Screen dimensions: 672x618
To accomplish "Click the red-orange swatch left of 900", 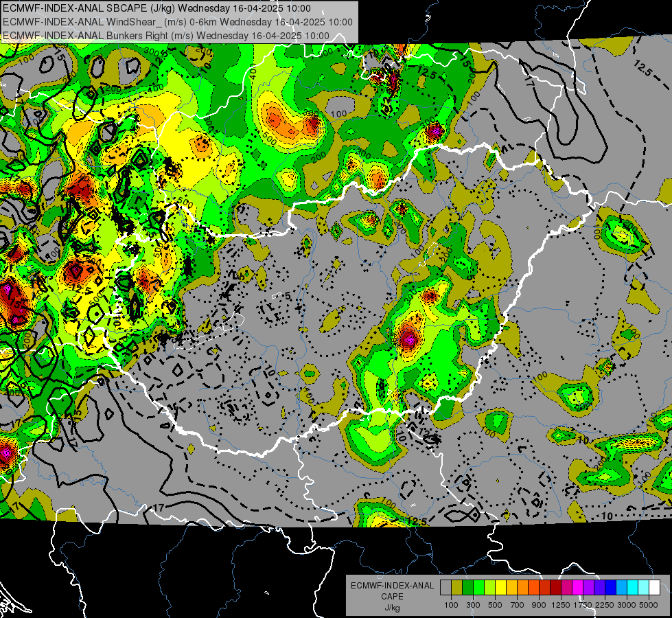I will pos(533,587).
